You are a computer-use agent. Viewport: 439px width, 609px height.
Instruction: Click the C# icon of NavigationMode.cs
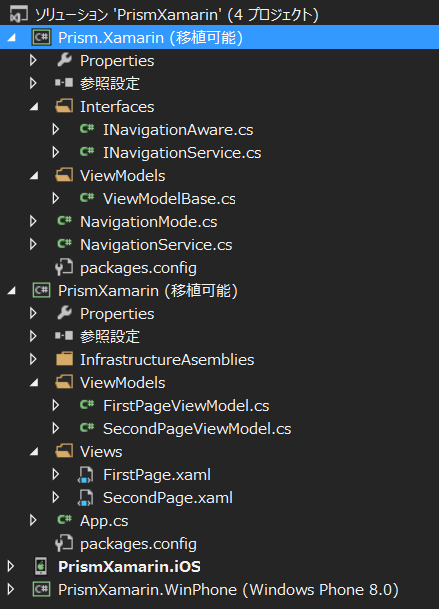coord(64,221)
